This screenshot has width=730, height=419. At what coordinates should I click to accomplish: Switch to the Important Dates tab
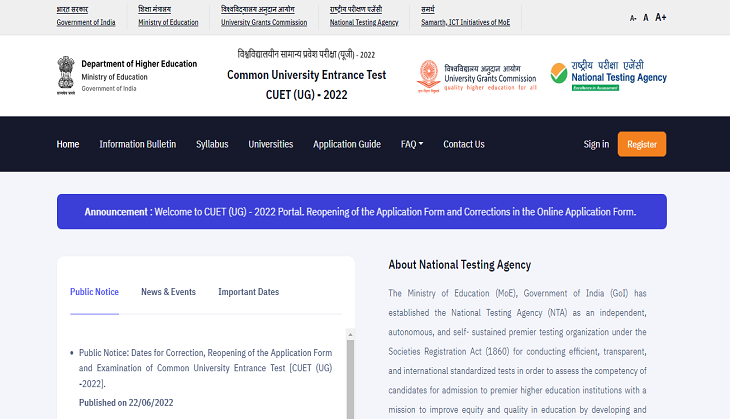pyautogui.click(x=249, y=292)
